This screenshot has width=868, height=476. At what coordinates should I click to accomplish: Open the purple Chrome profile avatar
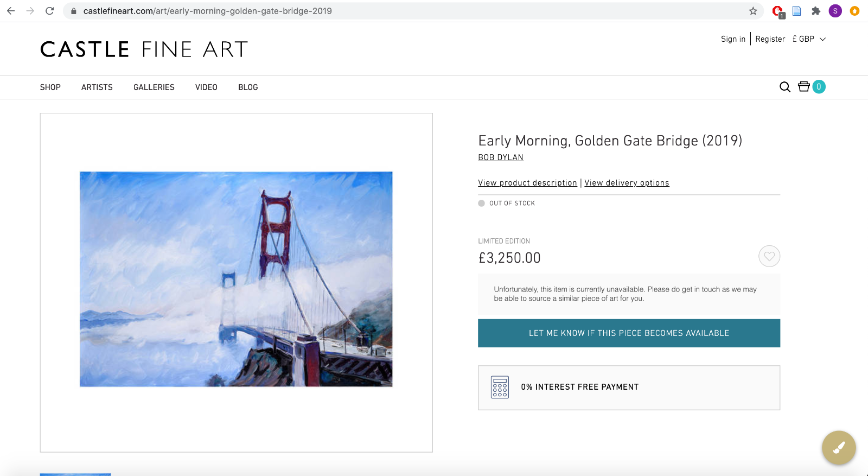[x=835, y=11]
